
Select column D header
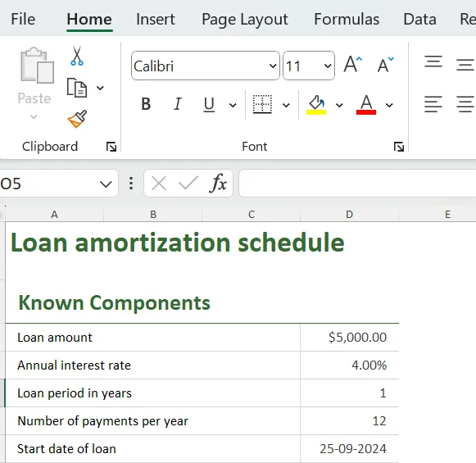pyautogui.click(x=349, y=215)
